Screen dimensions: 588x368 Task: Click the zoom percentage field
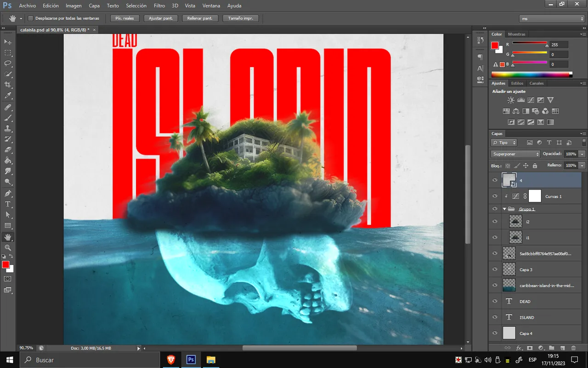27,348
